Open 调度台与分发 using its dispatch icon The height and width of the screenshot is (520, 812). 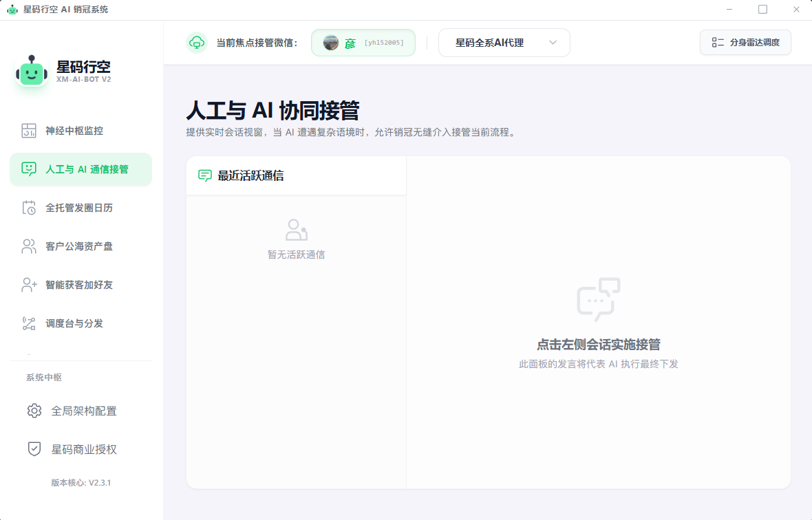pos(29,323)
